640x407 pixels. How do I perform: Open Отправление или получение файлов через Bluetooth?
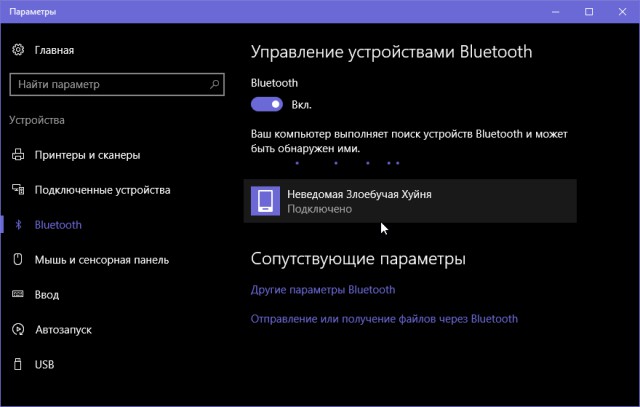pos(384,319)
